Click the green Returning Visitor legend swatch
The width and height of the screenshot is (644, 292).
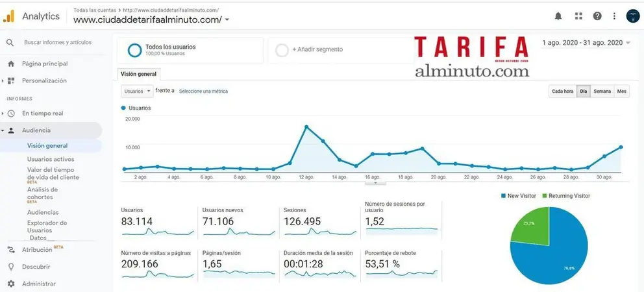[x=545, y=196]
